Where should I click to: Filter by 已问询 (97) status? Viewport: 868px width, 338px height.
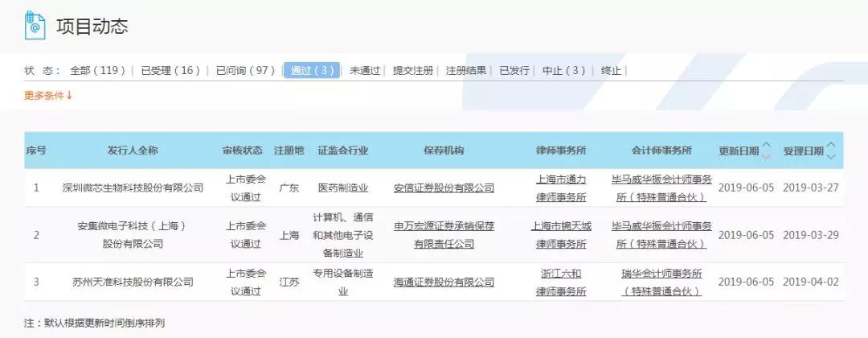coord(245,71)
